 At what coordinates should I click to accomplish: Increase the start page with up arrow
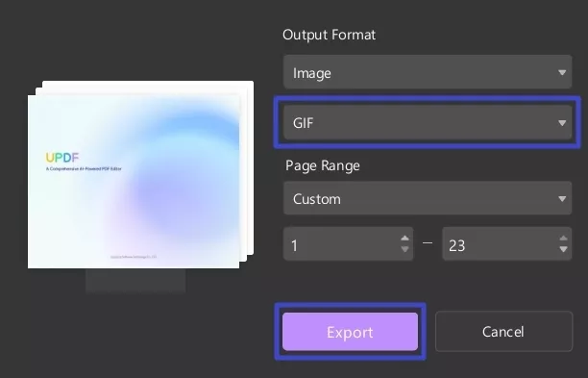pos(404,238)
